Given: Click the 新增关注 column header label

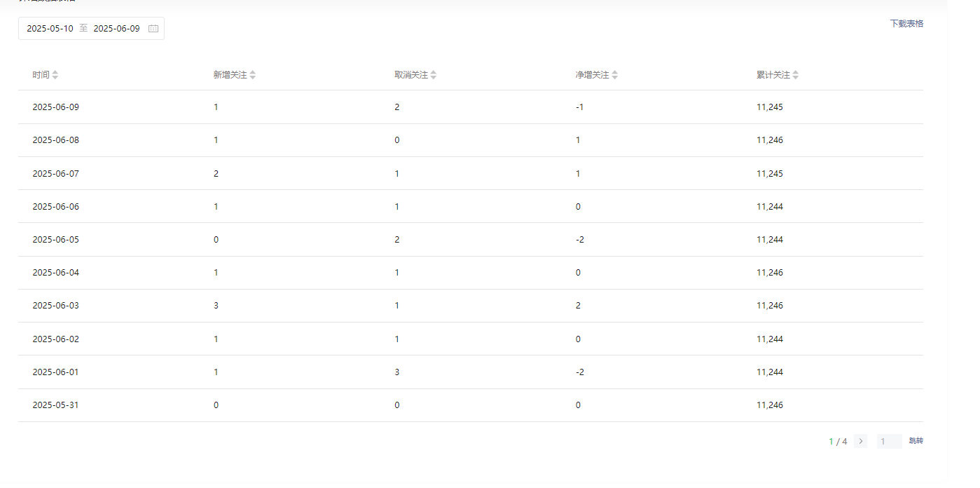Looking at the screenshot, I should click(230, 75).
